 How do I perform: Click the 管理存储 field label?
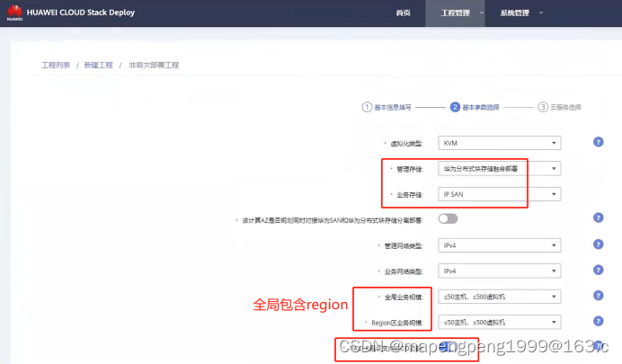410,169
